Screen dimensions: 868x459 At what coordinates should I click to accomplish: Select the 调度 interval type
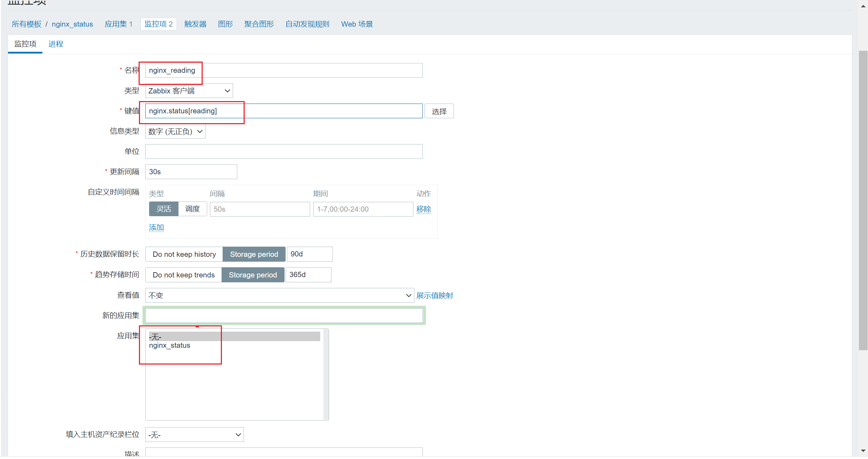192,209
